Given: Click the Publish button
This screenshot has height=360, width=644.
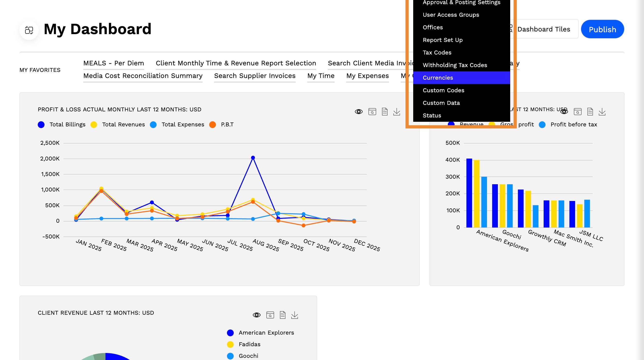Looking at the screenshot, I should coord(602,30).
